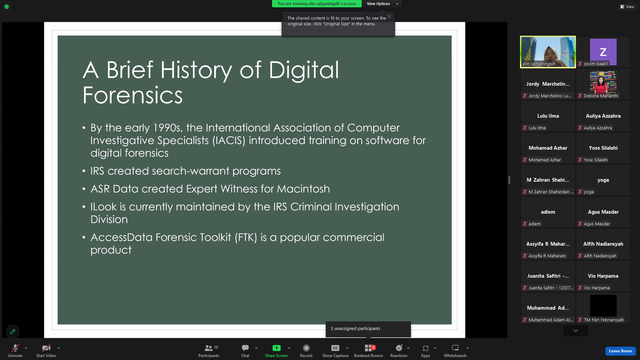Click the green encryption shield icon
This screenshot has width=640, height=360.
[x=7, y=7]
